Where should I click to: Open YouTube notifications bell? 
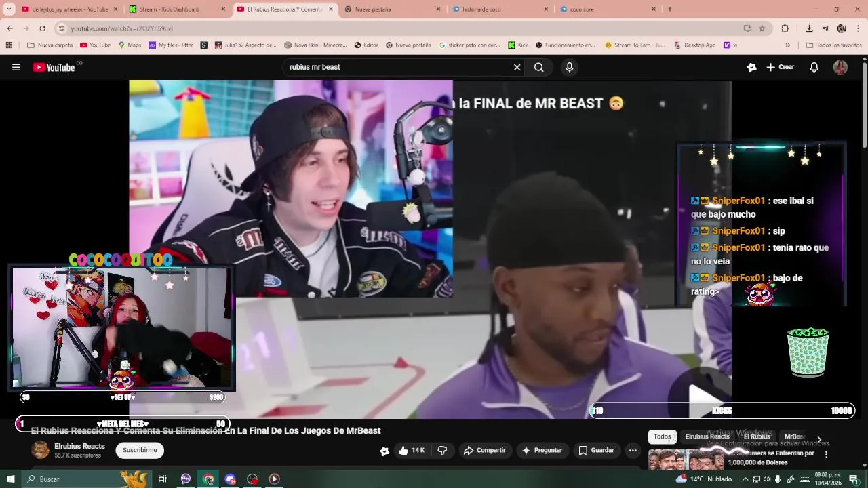coord(814,67)
